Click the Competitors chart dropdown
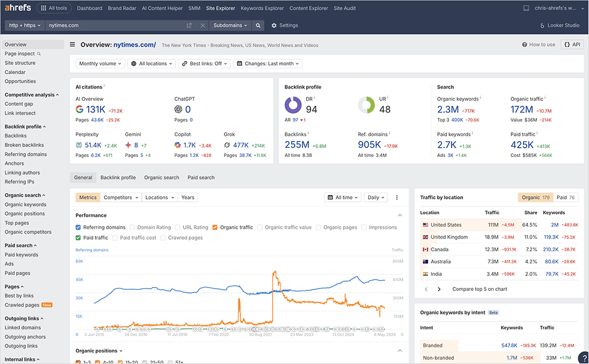 (x=121, y=197)
